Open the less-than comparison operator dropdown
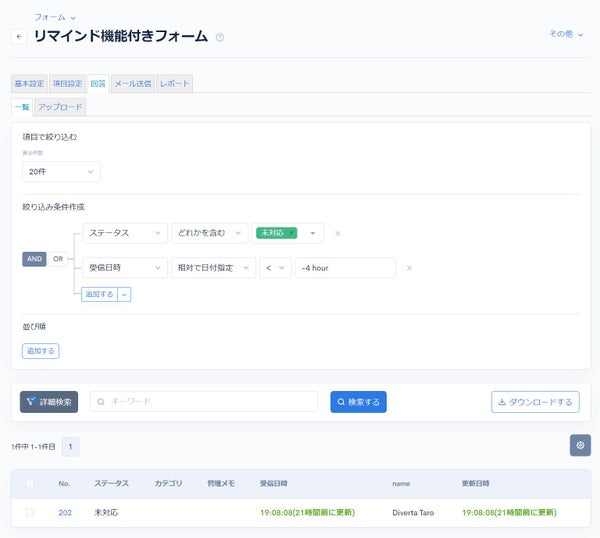The height and width of the screenshot is (538, 600). (276, 268)
